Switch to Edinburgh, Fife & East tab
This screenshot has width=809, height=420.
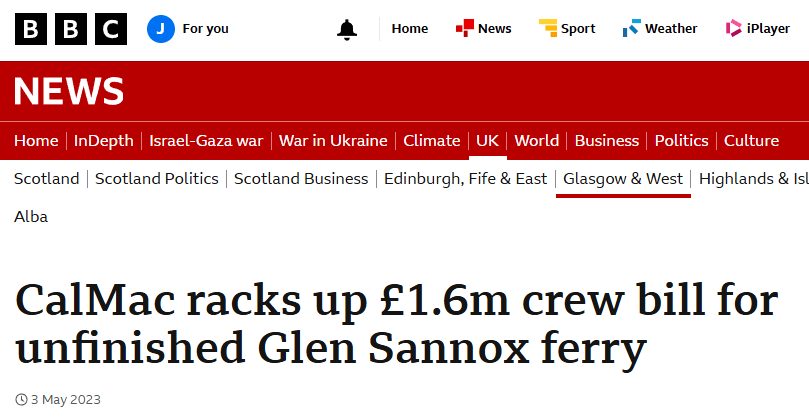pyautogui.click(x=466, y=179)
